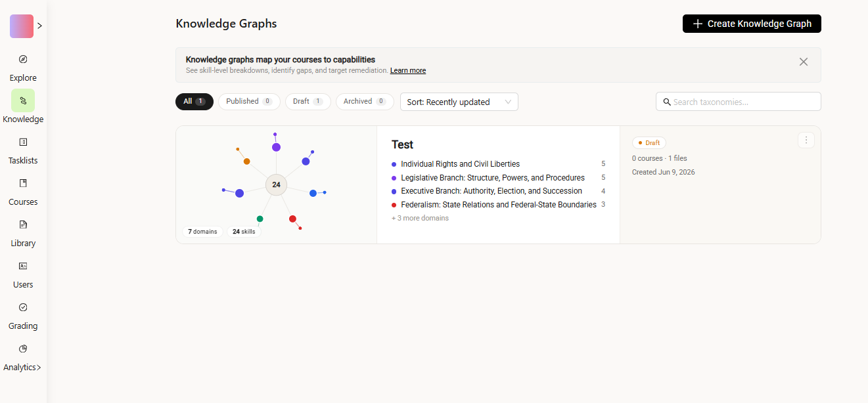Click the green node in graph preview

coord(260,219)
